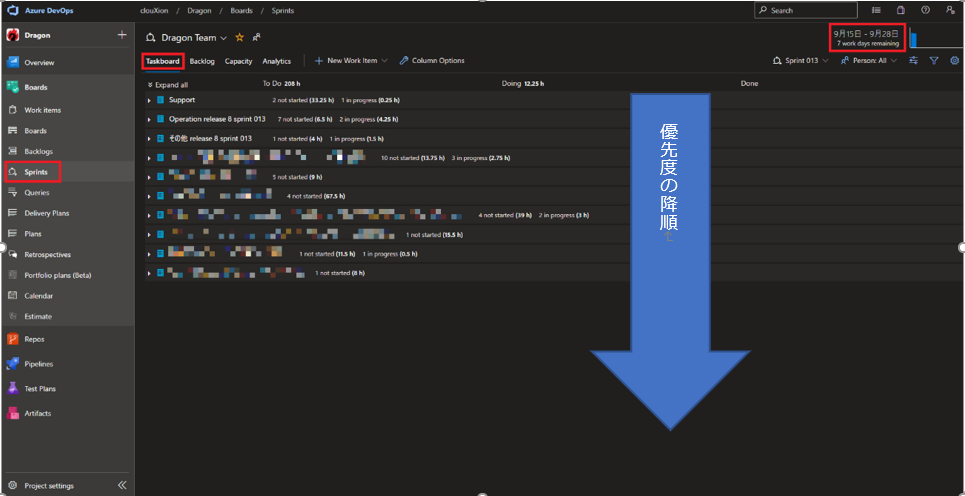Viewport: 965px width, 496px height.
Task: Click clouXion breadcrumb link
Action: [x=154, y=10]
